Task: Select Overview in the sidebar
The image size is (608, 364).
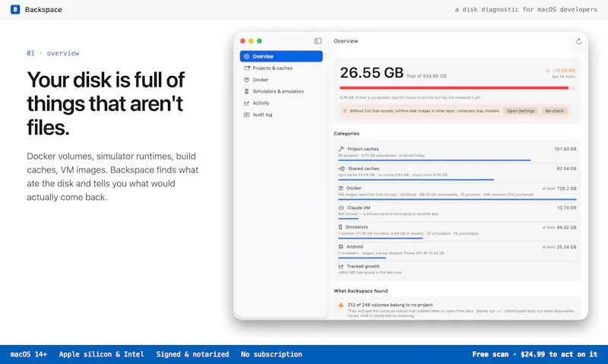Action: (281, 56)
